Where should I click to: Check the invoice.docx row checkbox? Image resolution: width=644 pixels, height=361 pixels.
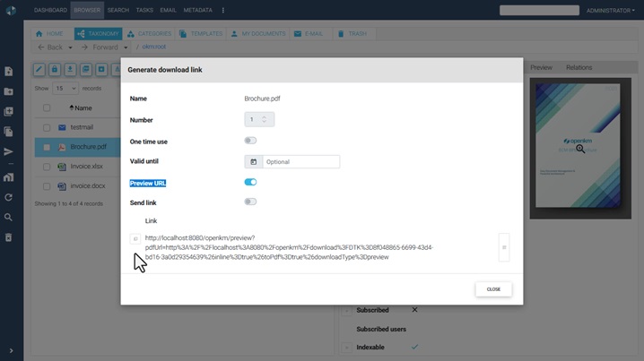click(x=47, y=186)
